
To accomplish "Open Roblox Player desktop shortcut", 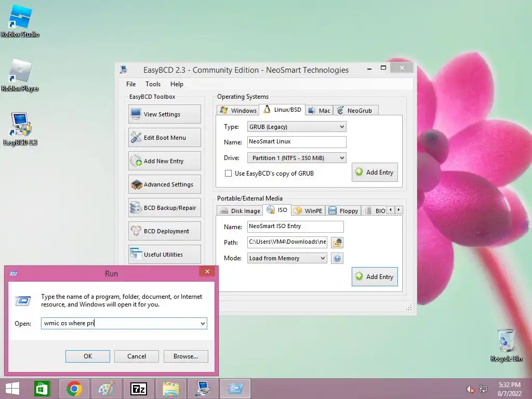I will pyautogui.click(x=20, y=75).
